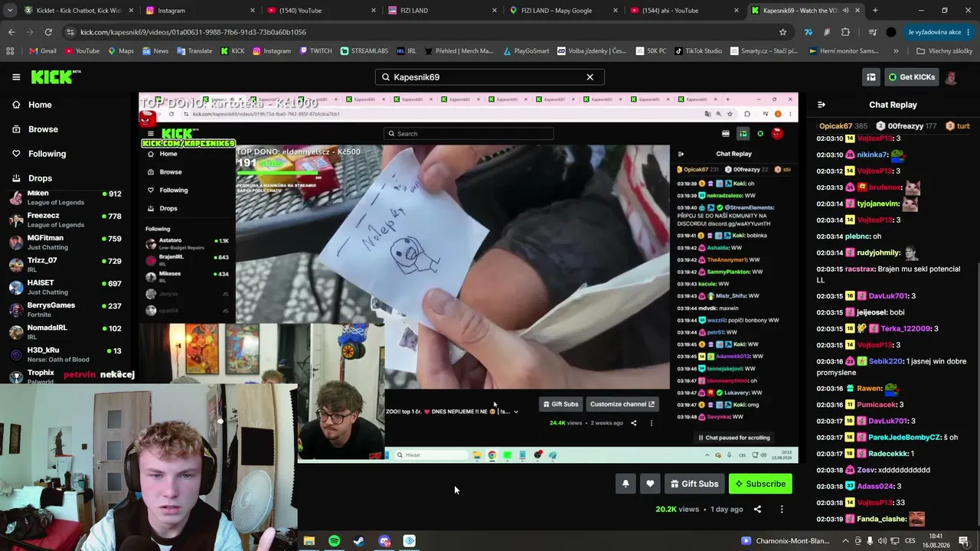Expand the hidden bookmarks chevron

pyautogui.click(x=896, y=51)
